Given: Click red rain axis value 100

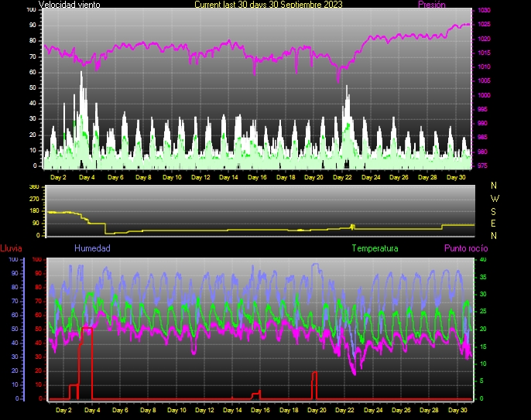Looking at the screenshot, I should click(x=37, y=260).
